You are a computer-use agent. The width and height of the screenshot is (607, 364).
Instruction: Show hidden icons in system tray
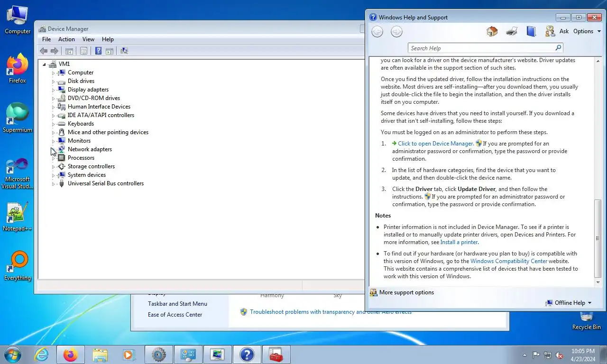click(524, 355)
